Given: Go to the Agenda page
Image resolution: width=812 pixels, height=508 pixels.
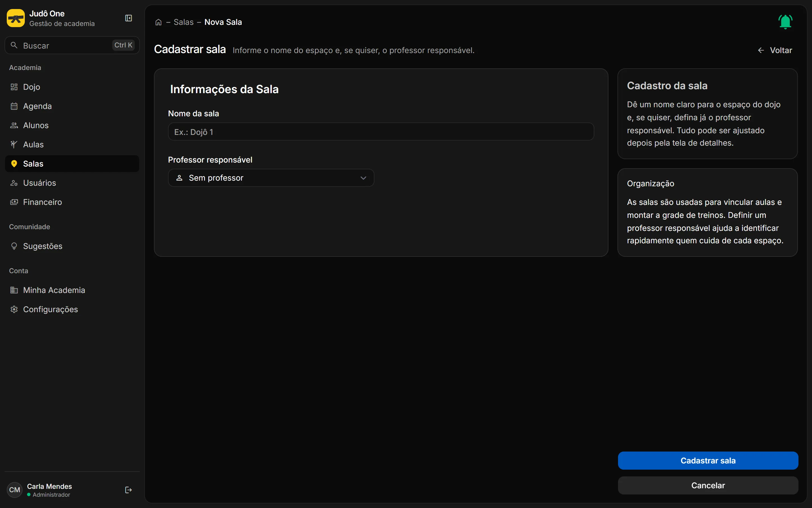Looking at the screenshot, I should 72,106.
